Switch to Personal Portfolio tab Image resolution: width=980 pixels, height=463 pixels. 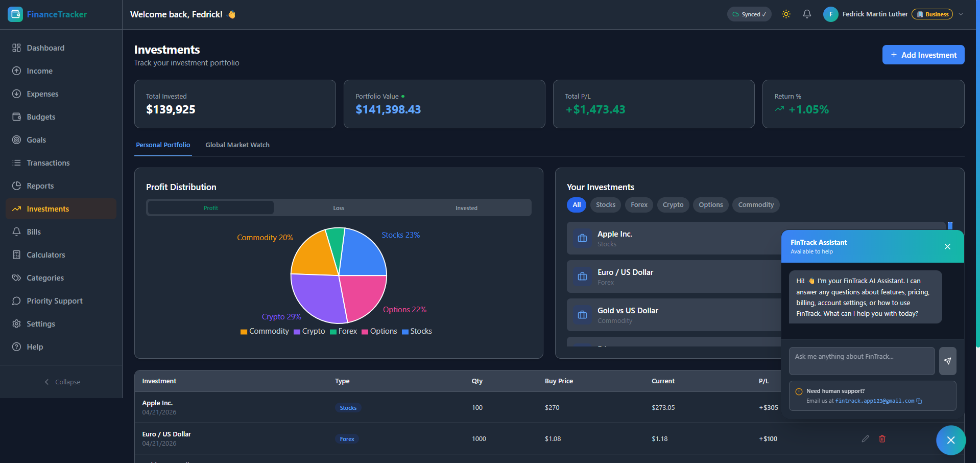coord(163,145)
